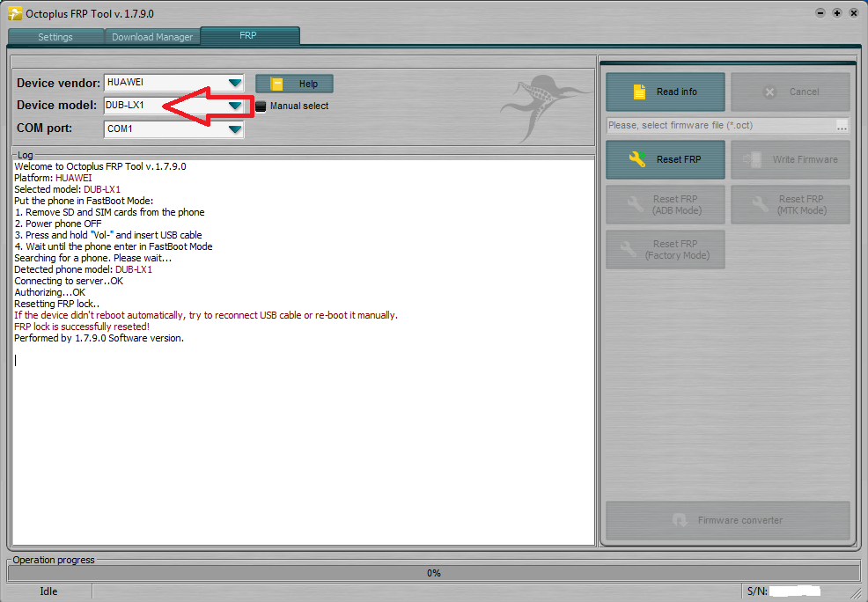
Task: Click log line 'Searching for a phone. Please wait...'
Action: pyautogui.click(x=93, y=259)
